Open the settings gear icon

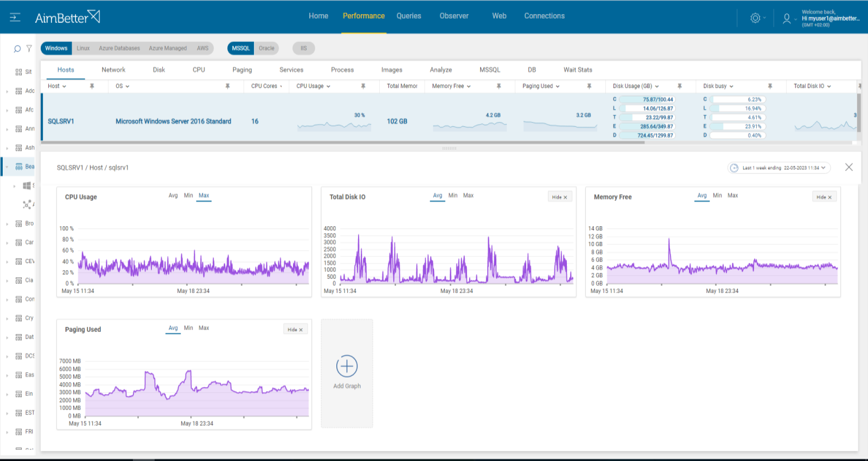(x=755, y=18)
